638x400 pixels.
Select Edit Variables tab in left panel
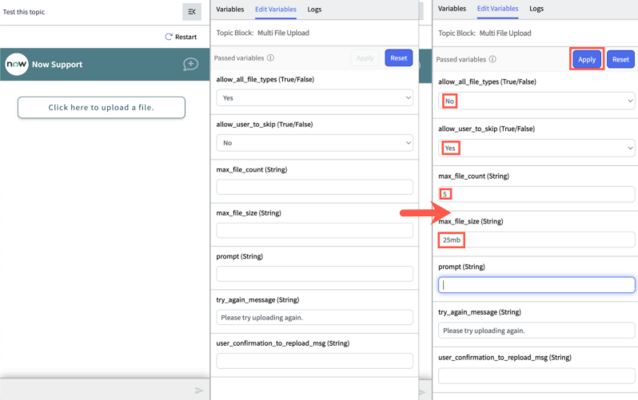coord(275,9)
